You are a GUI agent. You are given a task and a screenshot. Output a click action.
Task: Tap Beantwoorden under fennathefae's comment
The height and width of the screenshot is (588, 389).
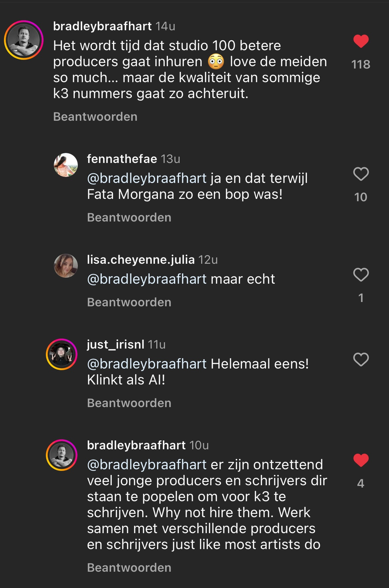129,218
